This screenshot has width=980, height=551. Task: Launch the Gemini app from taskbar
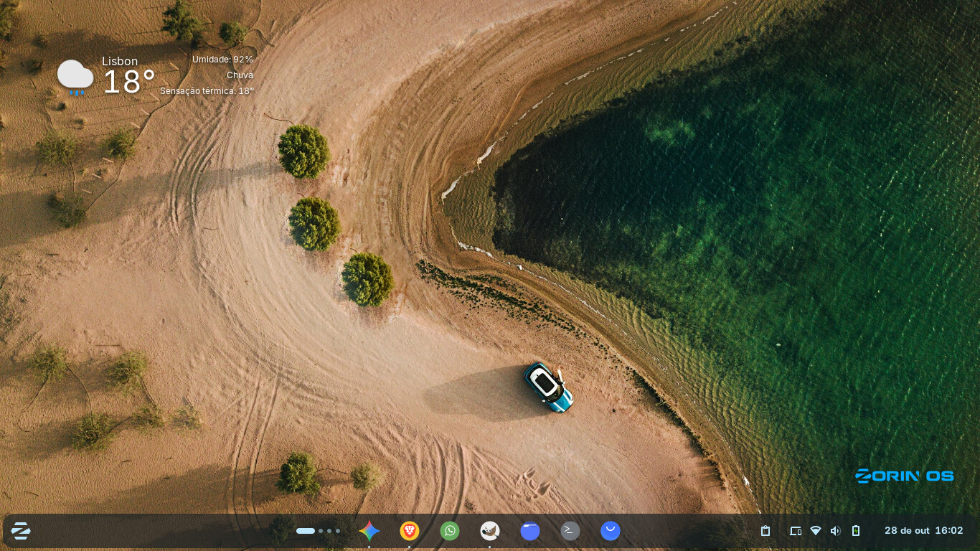[369, 531]
